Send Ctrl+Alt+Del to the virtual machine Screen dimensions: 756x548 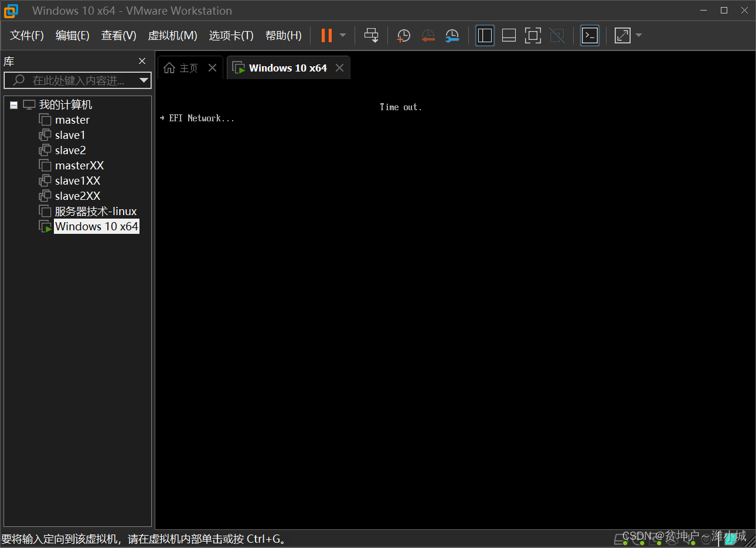click(x=371, y=35)
